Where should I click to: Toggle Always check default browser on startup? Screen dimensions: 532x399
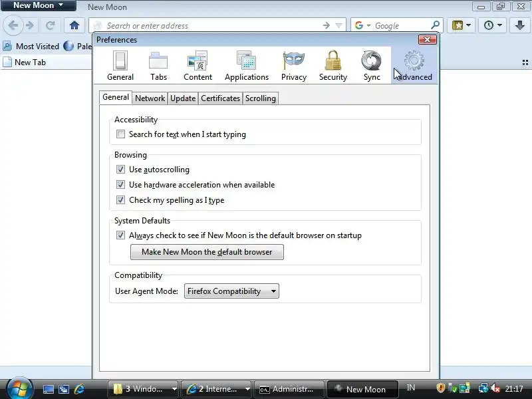120,235
